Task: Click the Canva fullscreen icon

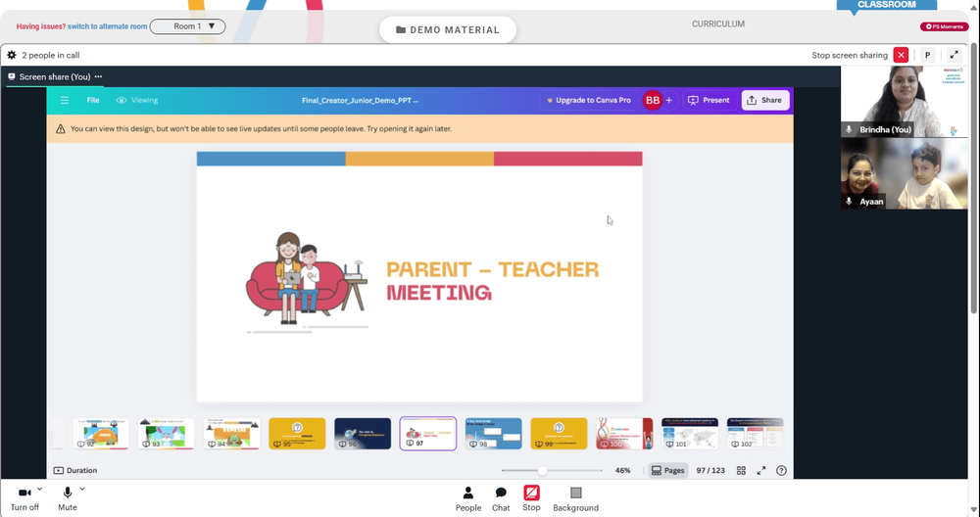Action: click(761, 470)
